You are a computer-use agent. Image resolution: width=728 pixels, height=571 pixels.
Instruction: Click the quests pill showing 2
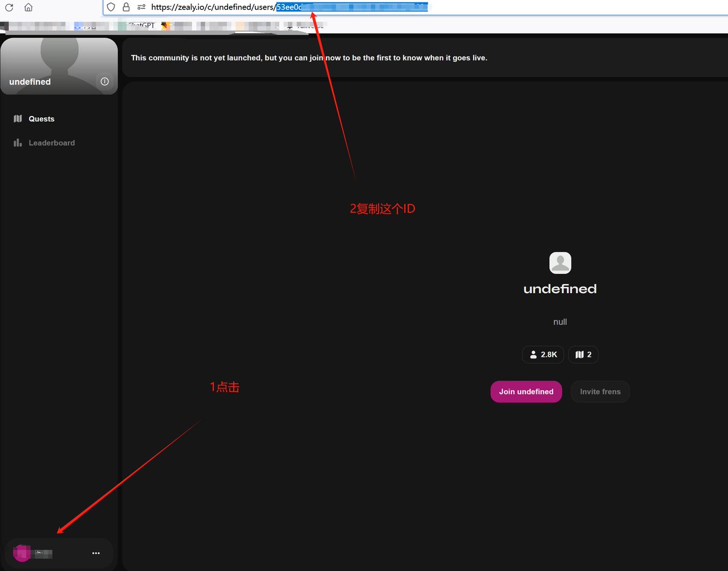pyautogui.click(x=582, y=354)
